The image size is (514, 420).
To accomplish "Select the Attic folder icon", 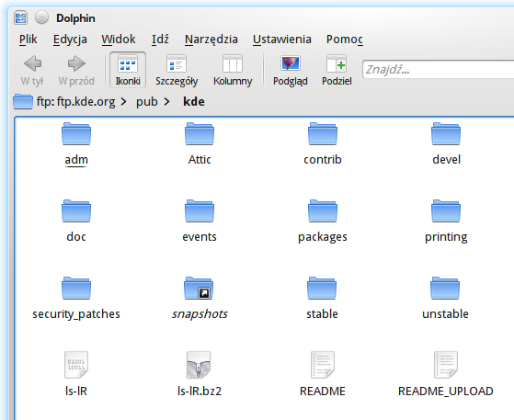I will 200,133.
